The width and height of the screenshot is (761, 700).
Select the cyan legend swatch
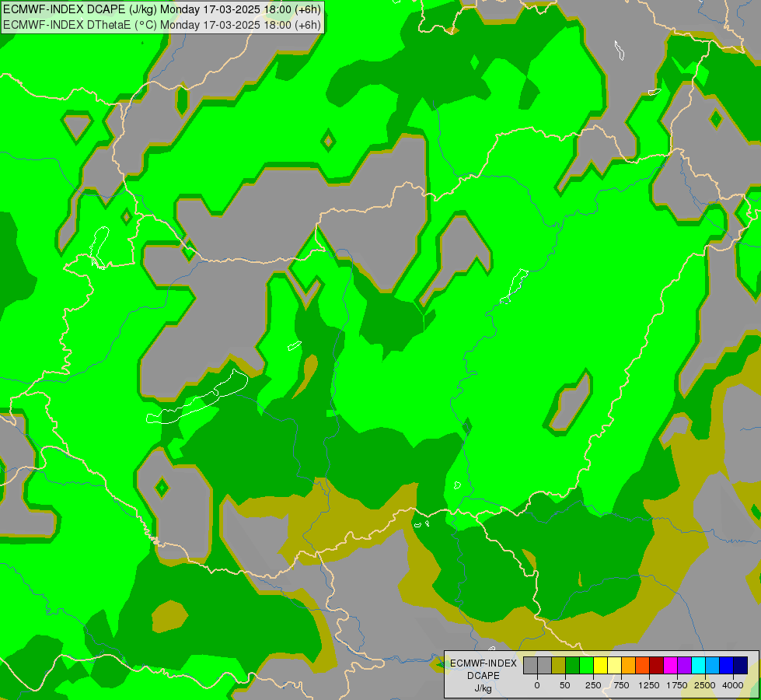(x=698, y=665)
